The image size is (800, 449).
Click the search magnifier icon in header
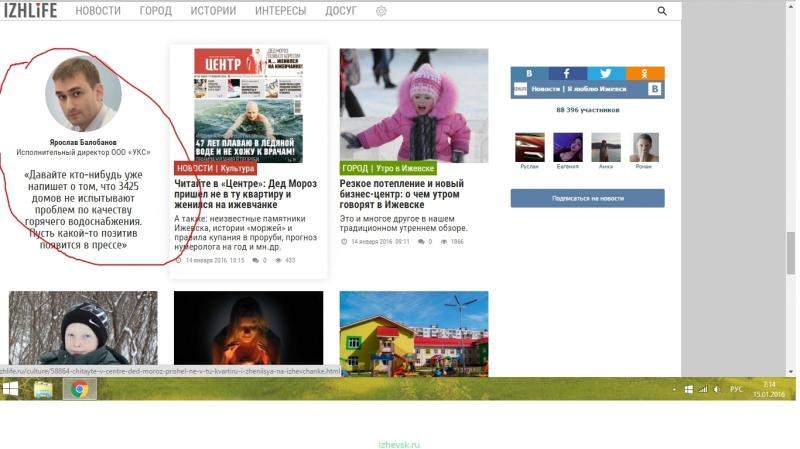pyautogui.click(x=662, y=11)
